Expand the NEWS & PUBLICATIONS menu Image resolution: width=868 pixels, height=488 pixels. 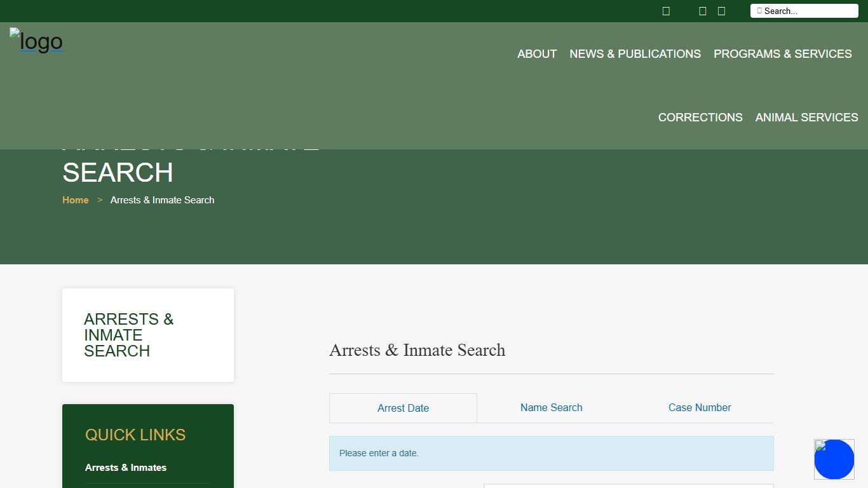click(635, 54)
